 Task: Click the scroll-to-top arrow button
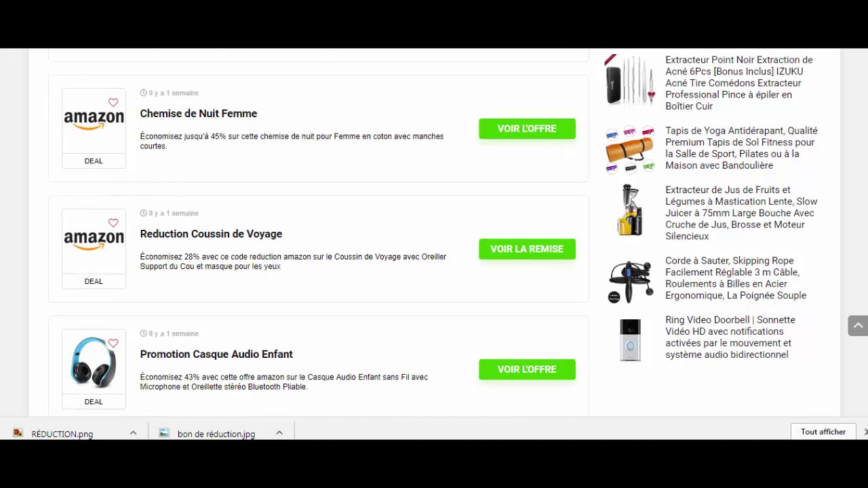coord(858,325)
